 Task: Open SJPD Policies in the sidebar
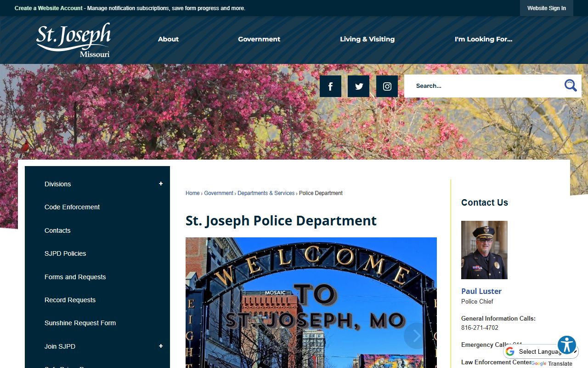[65, 253]
